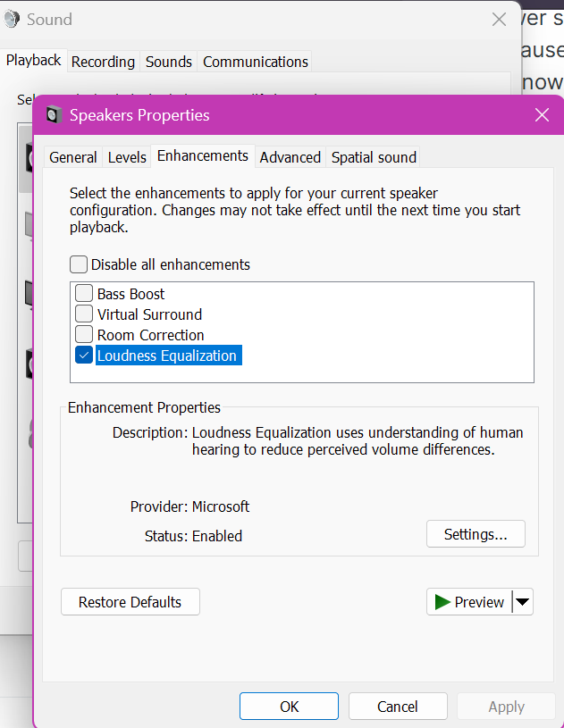Screen dimensions: 564x728
Task: Click the green play arrow on Preview
Action: (x=442, y=602)
